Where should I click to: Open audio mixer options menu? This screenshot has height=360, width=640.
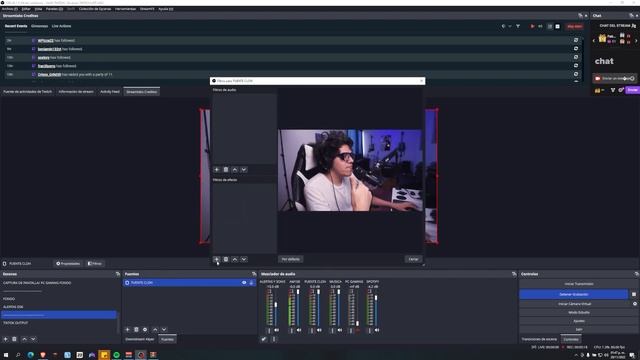[273, 339]
